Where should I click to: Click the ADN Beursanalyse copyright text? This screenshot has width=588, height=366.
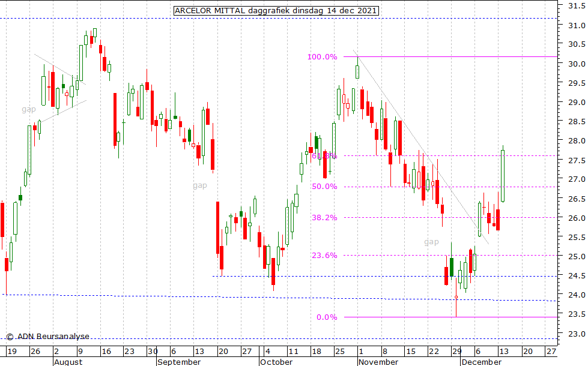47,337
